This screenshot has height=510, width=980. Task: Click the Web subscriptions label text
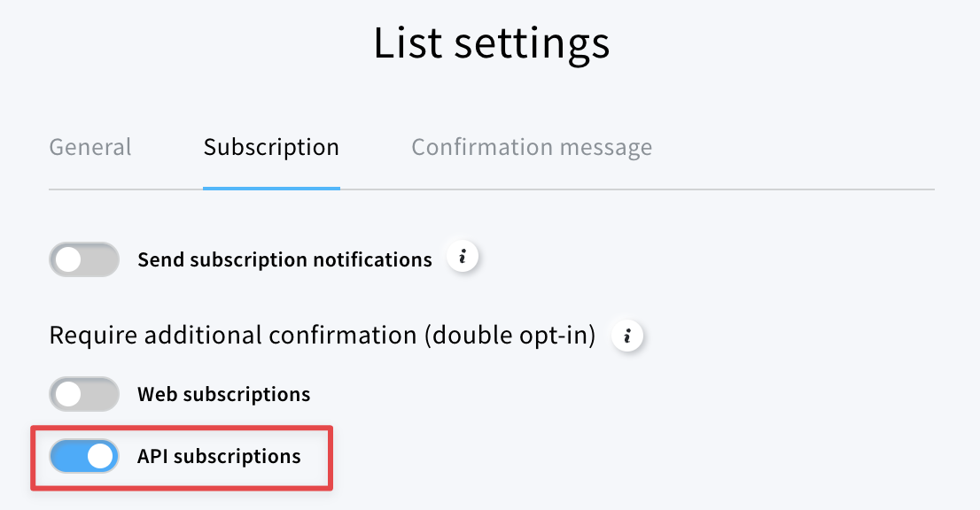click(224, 395)
